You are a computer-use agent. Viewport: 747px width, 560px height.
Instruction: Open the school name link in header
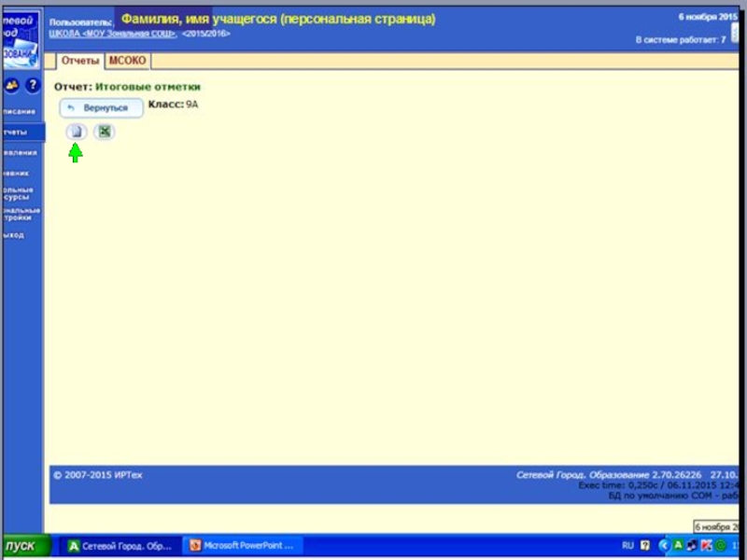[113, 34]
